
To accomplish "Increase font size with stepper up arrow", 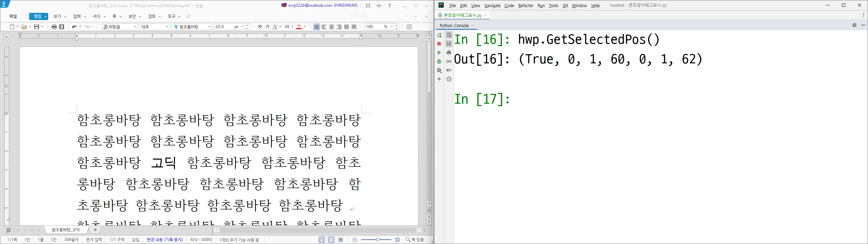I will pos(247,25).
